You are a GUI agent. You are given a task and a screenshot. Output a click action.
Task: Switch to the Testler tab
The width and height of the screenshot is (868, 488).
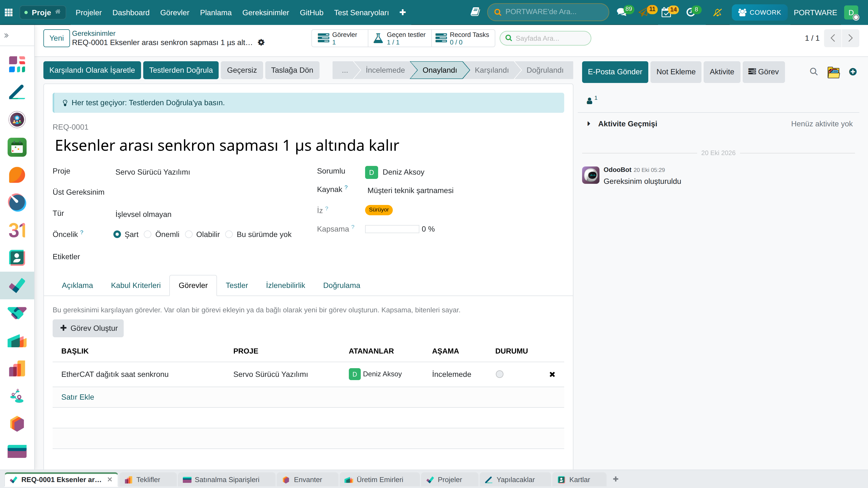coord(237,285)
